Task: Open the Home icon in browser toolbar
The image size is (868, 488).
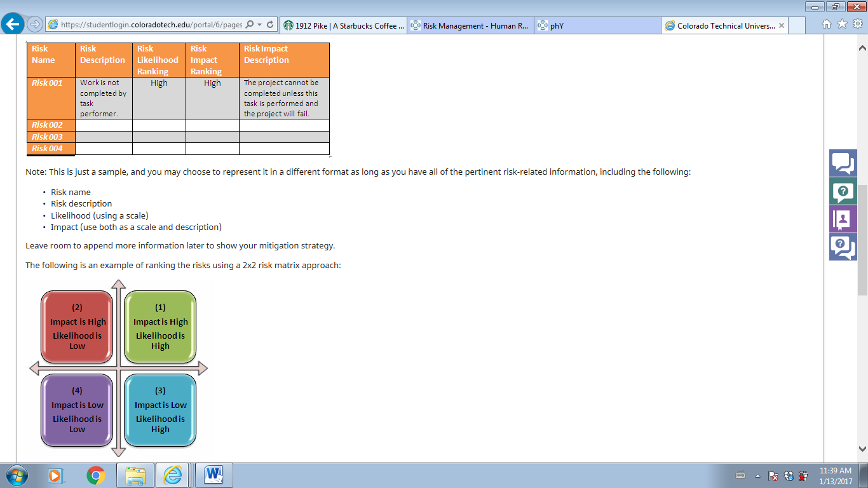Action: click(827, 24)
